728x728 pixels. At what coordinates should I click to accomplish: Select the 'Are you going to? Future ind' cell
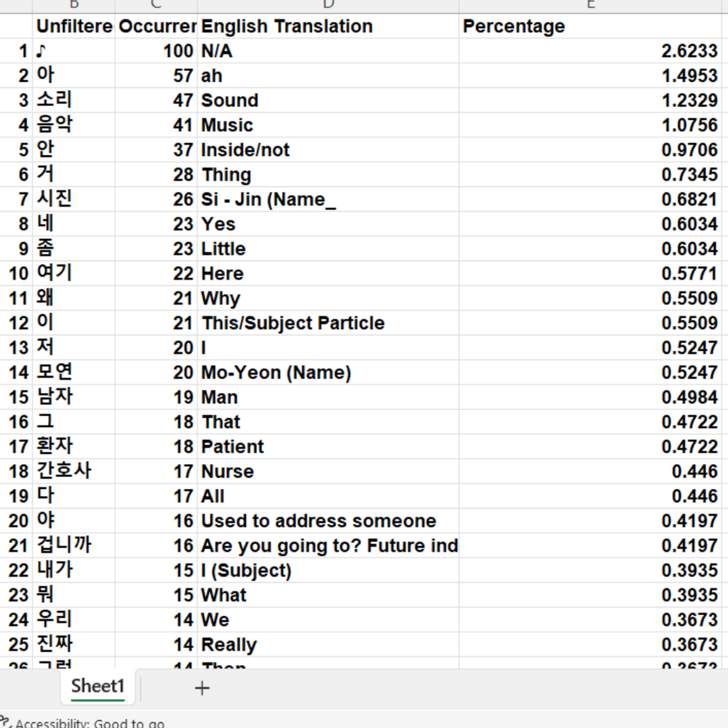(x=328, y=546)
